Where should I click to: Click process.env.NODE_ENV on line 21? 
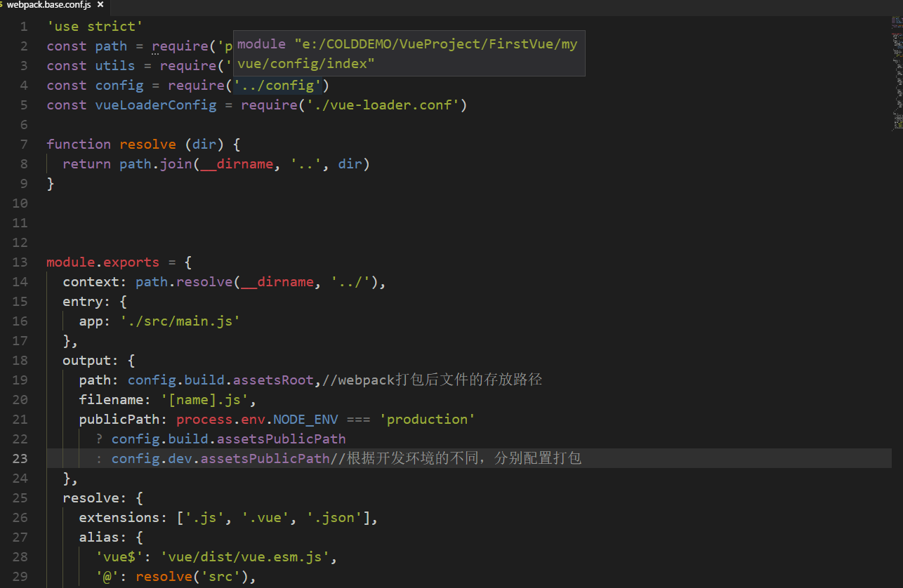(x=257, y=419)
